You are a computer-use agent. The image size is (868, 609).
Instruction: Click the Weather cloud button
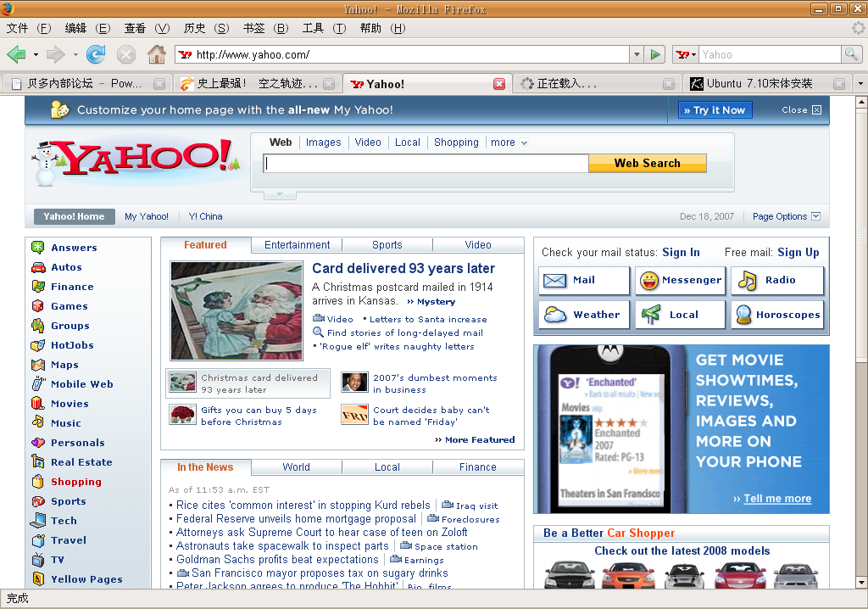coord(584,315)
